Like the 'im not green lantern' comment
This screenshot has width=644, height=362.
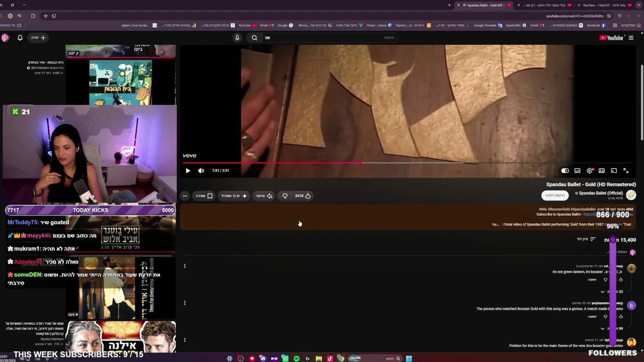(x=621, y=280)
